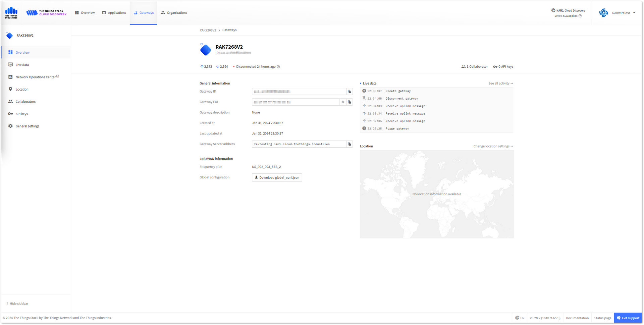Click the General settings gear icon
644x325 pixels.
tap(10, 126)
